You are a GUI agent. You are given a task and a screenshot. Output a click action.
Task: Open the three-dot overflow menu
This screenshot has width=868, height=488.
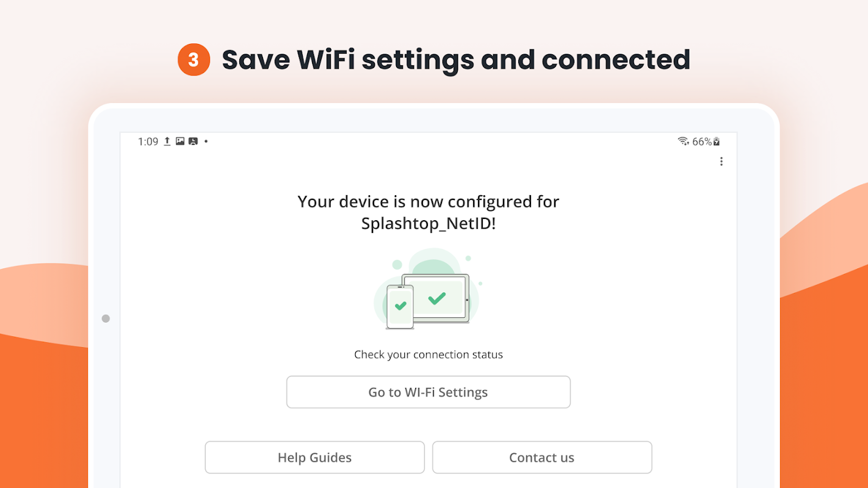(x=721, y=162)
